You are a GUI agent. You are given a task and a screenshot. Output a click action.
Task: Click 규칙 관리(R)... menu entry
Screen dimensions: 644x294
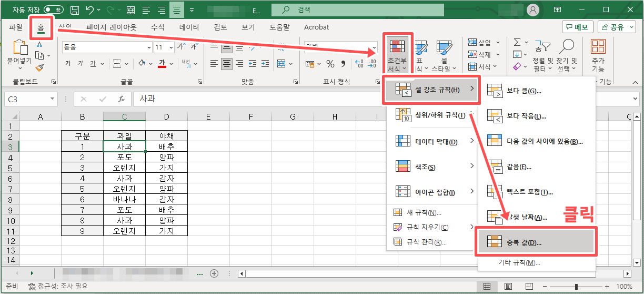pos(432,242)
